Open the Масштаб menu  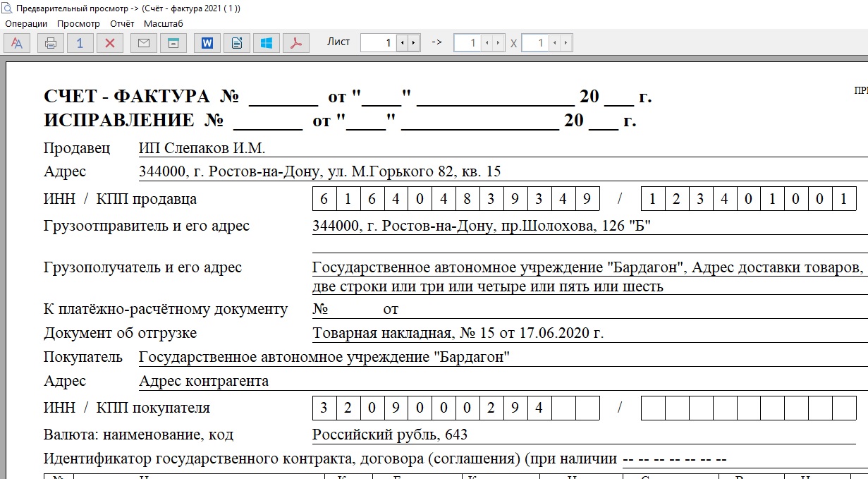point(164,23)
